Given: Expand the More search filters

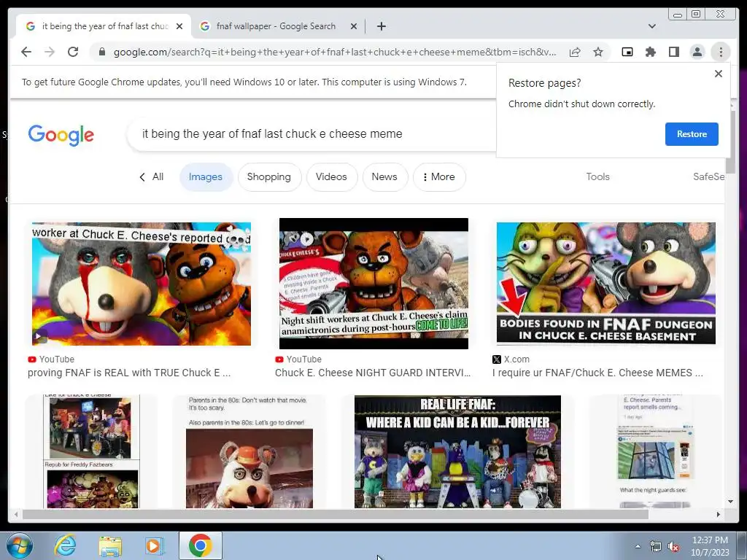Looking at the screenshot, I should [x=438, y=176].
